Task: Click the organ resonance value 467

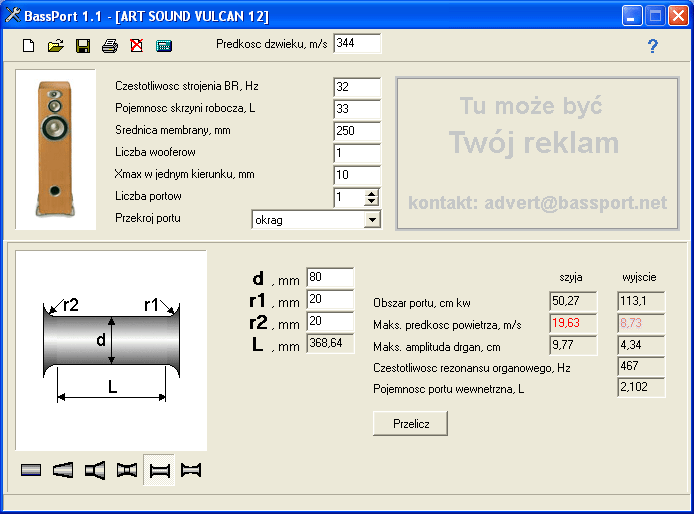Action: pyautogui.click(x=641, y=366)
